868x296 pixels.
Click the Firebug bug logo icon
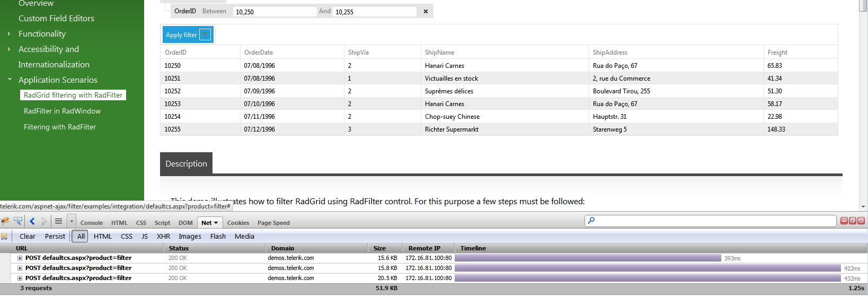[x=6, y=221]
